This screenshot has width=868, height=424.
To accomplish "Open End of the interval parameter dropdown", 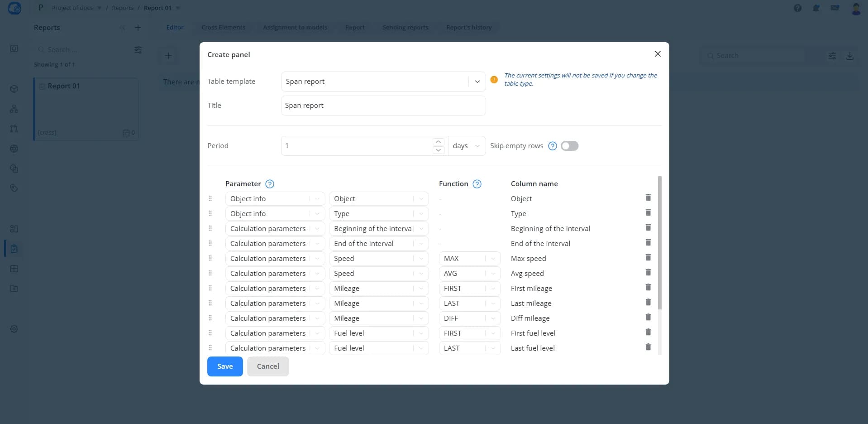I will pyautogui.click(x=379, y=244).
